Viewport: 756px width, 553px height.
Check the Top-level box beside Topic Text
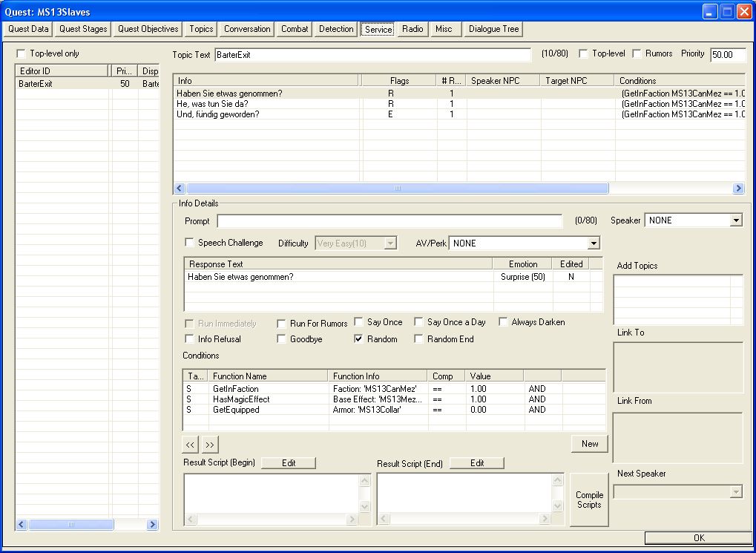coord(583,53)
